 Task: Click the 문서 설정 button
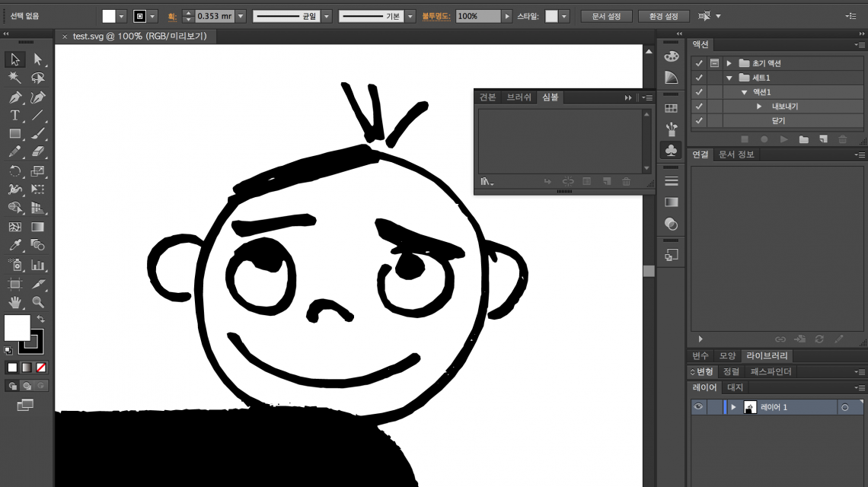pyautogui.click(x=606, y=16)
